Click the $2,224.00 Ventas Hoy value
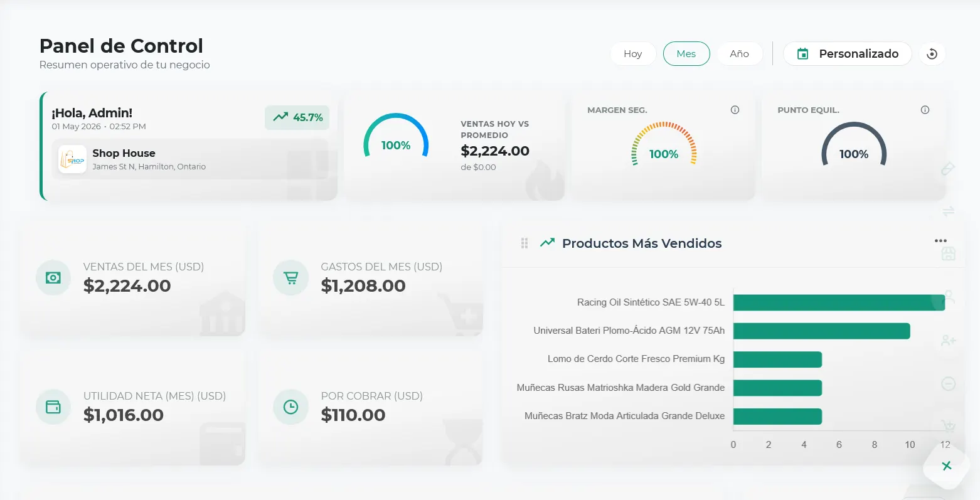Screen dimensions: 980x500 click(495, 151)
